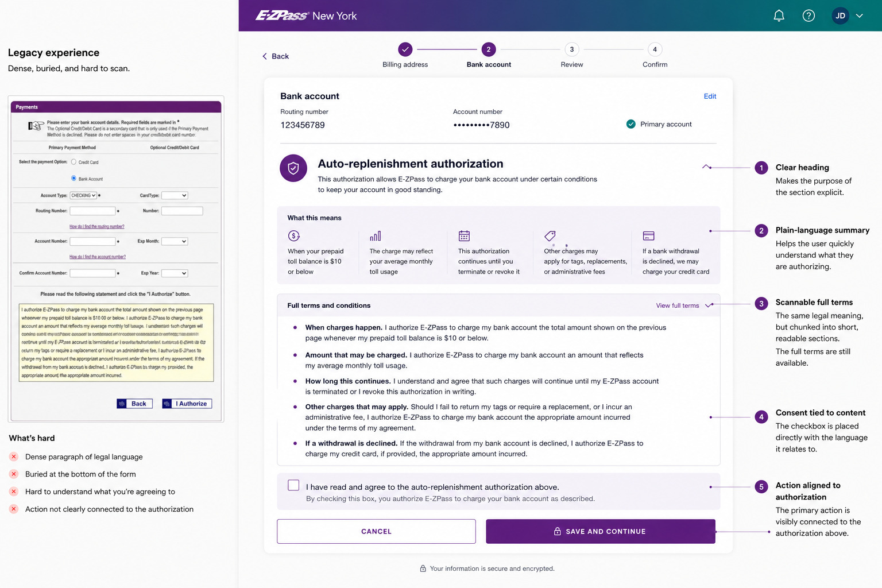Click the Confirm Account Number field
This screenshot has width=882, height=588.
[92, 273]
